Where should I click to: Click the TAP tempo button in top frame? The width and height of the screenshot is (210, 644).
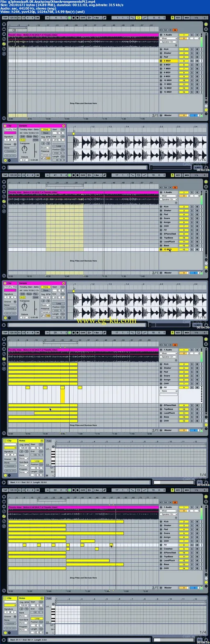[5, 18]
